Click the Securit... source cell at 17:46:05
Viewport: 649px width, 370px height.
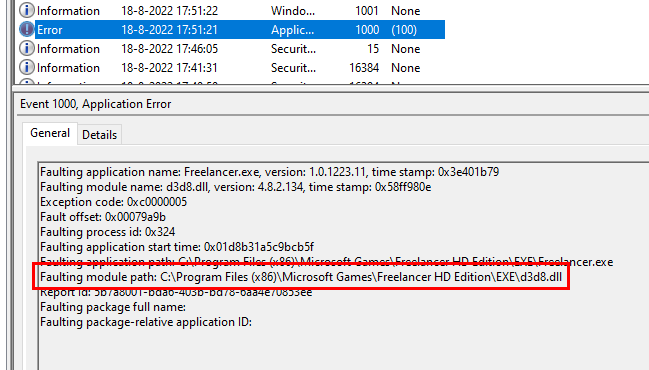coord(293,49)
